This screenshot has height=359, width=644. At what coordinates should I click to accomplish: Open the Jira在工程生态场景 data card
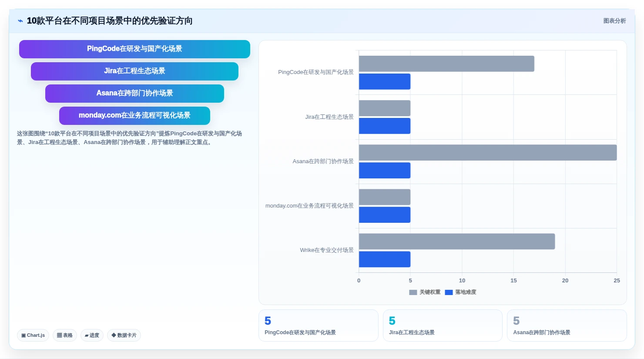443,325
